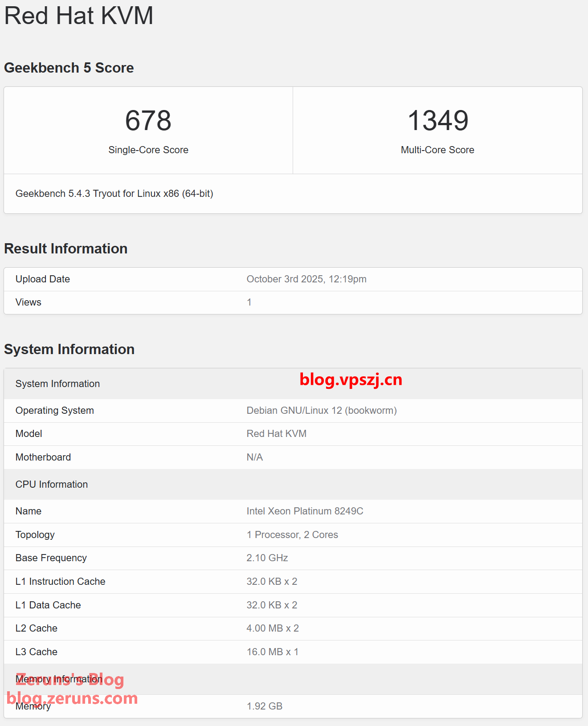Click the upload date October 3rd 2025
The width and height of the screenshot is (588, 726).
[x=306, y=279]
